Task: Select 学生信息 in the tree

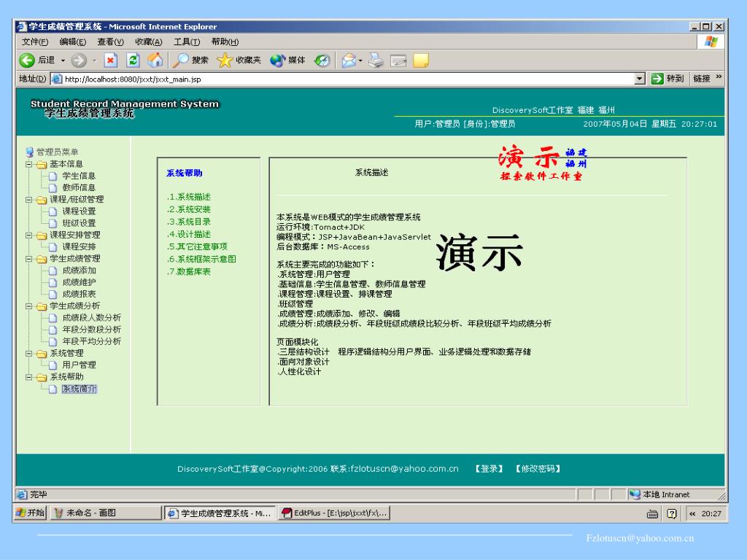Action: 79,176
